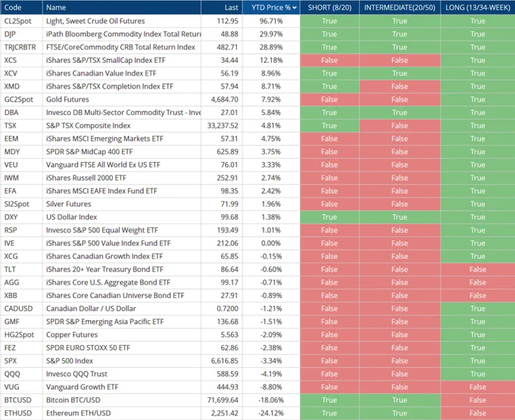Select the TRJCRBTR code cell

[x=20, y=47]
